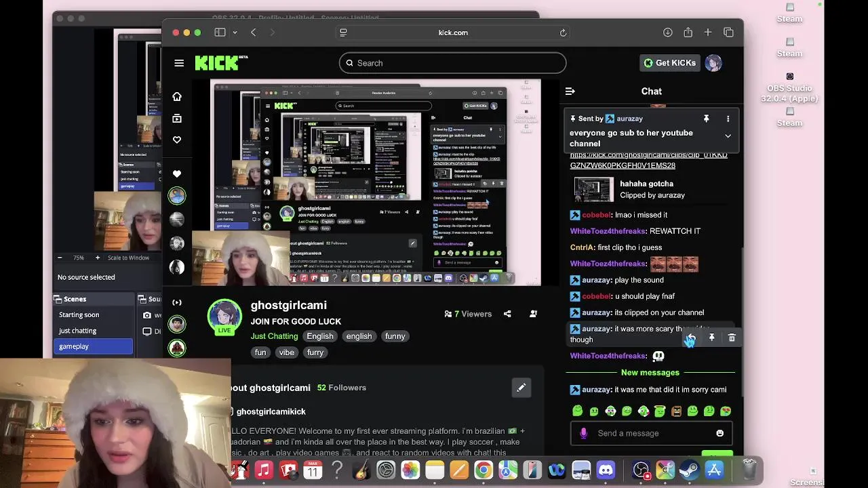868x488 pixels.
Task: Go back in Safari
Action: click(254, 33)
